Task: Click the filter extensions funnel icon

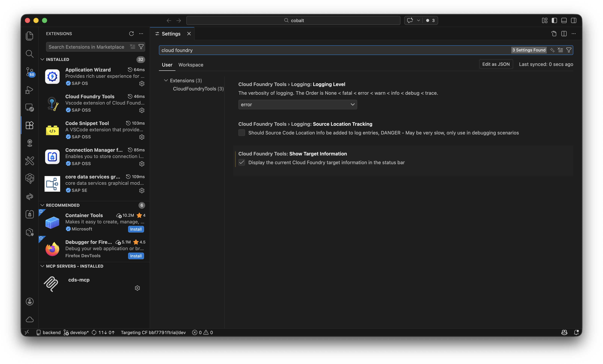Action: pyautogui.click(x=141, y=47)
